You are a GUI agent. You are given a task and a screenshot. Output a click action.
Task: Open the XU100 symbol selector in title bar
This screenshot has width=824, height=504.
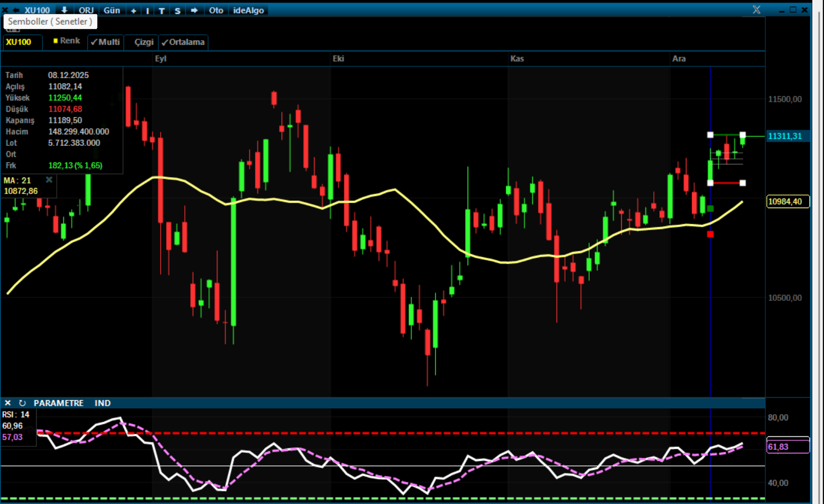click(37, 11)
